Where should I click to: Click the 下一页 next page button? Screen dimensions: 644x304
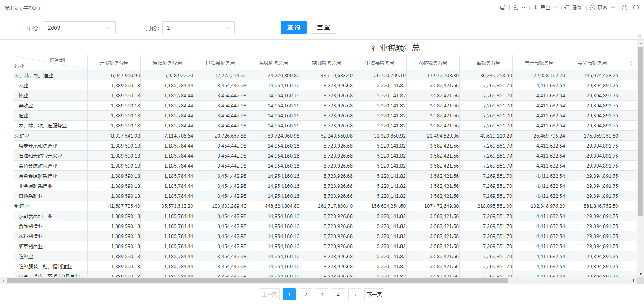pyautogui.click(x=374, y=294)
